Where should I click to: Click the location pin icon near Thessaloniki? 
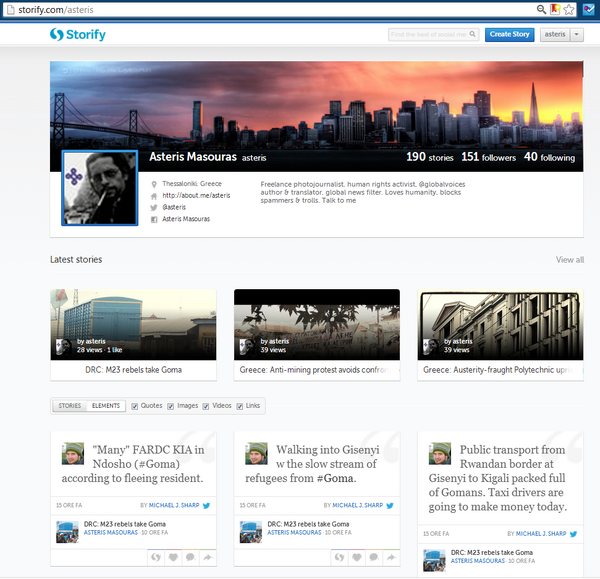pos(154,184)
